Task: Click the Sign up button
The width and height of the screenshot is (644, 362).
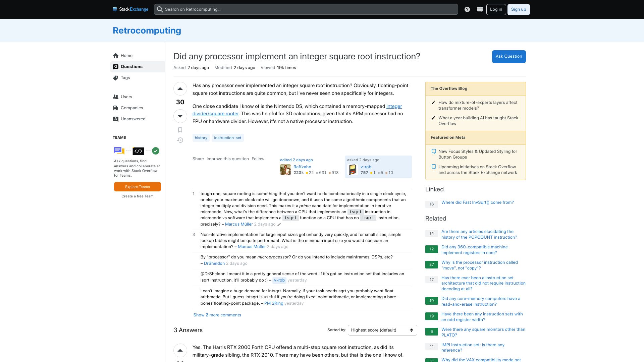Action: tap(519, 9)
